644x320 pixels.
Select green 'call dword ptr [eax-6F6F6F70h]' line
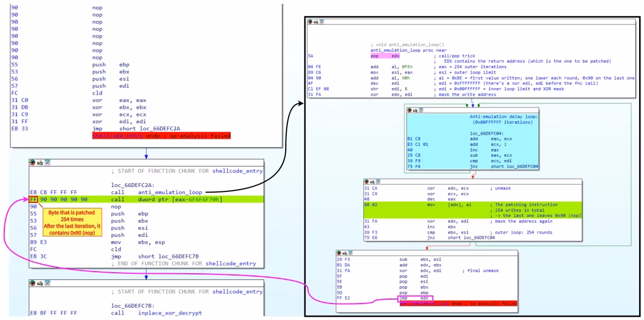[x=147, y=200]
